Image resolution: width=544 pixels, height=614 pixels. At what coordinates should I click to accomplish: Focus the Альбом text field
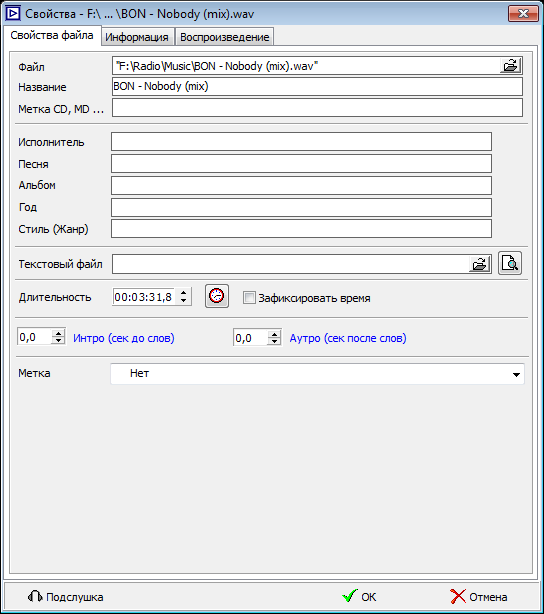point(301,185)
